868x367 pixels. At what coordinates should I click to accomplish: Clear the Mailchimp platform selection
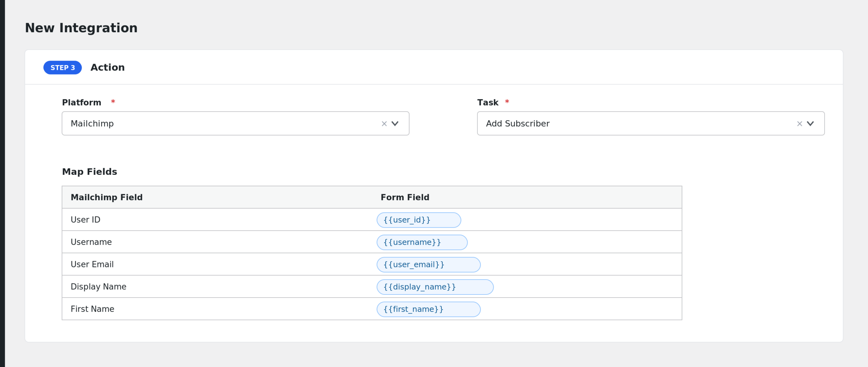[x=384, y=124]
